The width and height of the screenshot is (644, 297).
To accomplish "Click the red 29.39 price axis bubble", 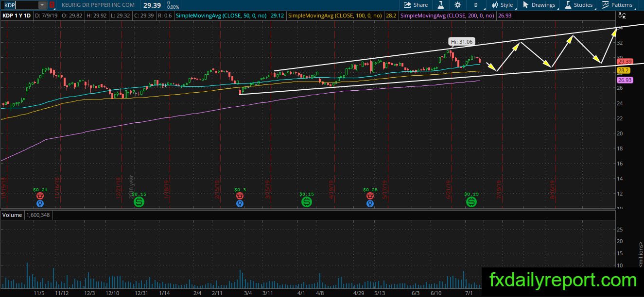I will pyautogui.click(x=624, y=62).
